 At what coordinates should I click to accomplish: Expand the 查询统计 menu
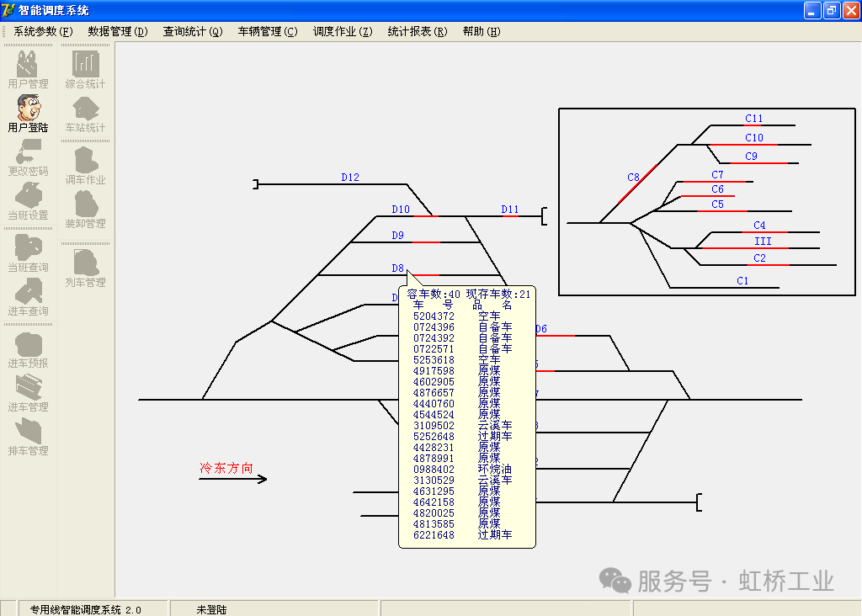193,31
